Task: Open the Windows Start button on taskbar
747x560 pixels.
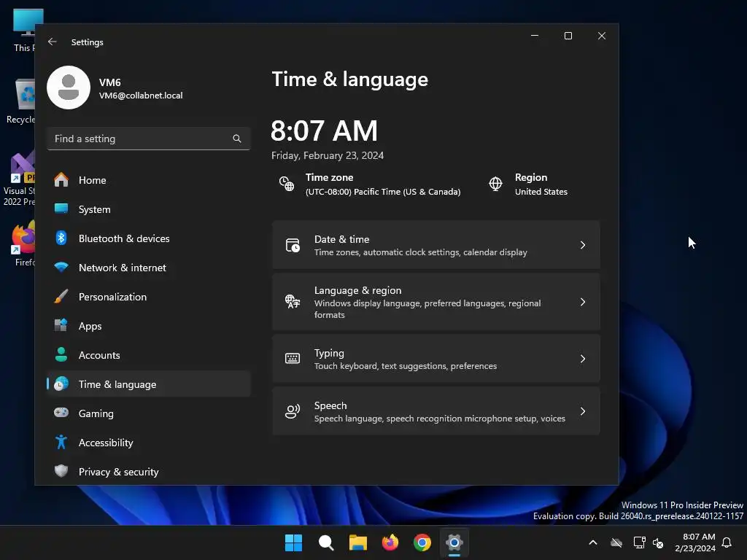Action: (x=293, y=542)
